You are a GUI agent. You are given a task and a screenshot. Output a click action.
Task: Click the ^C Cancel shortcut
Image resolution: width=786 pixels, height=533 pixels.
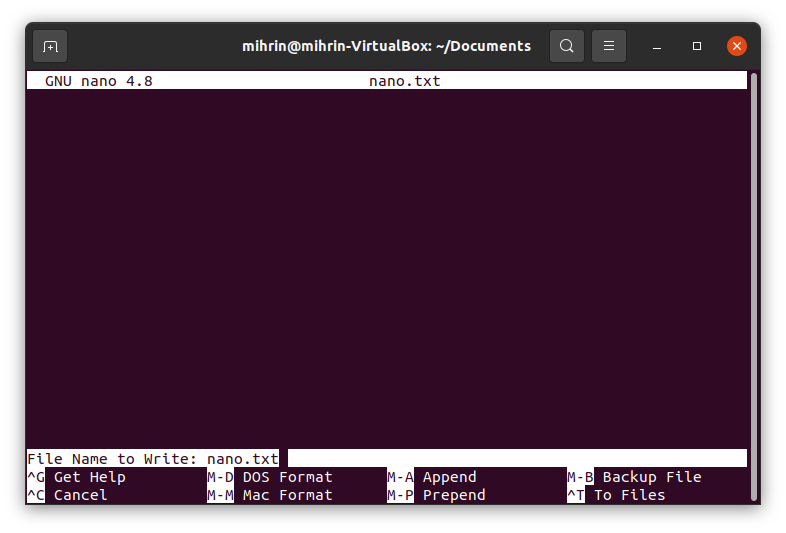[70, 495]
